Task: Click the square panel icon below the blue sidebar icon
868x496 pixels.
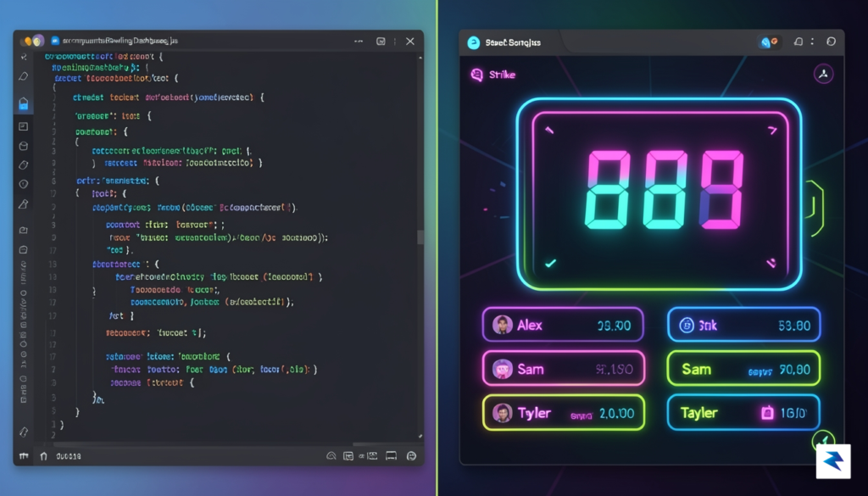Action: 23,126
